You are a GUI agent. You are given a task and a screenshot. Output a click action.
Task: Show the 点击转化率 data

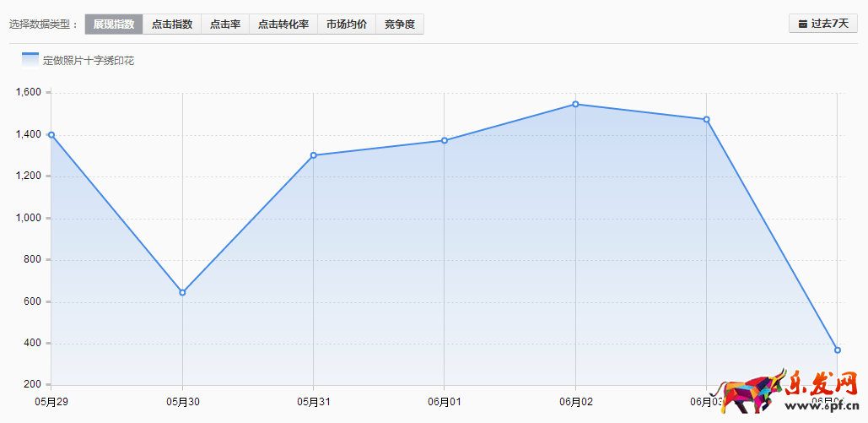pyautogui.click(x=283, y=24)
